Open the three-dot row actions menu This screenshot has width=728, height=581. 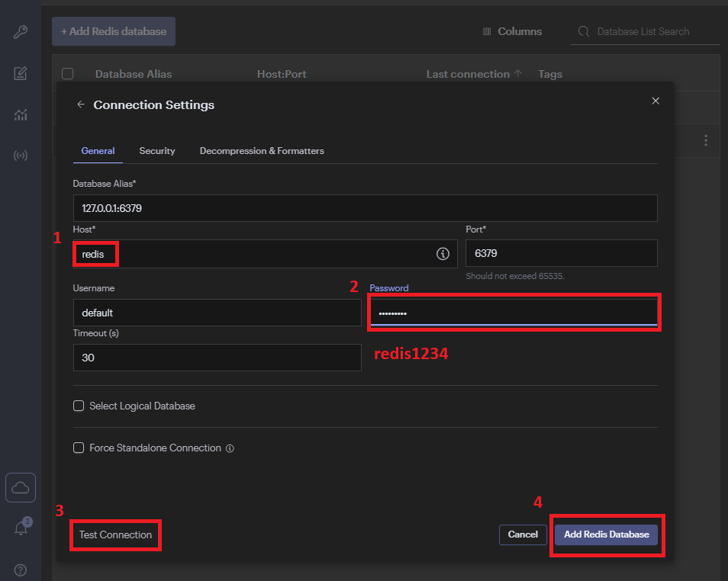click(706, 140)
